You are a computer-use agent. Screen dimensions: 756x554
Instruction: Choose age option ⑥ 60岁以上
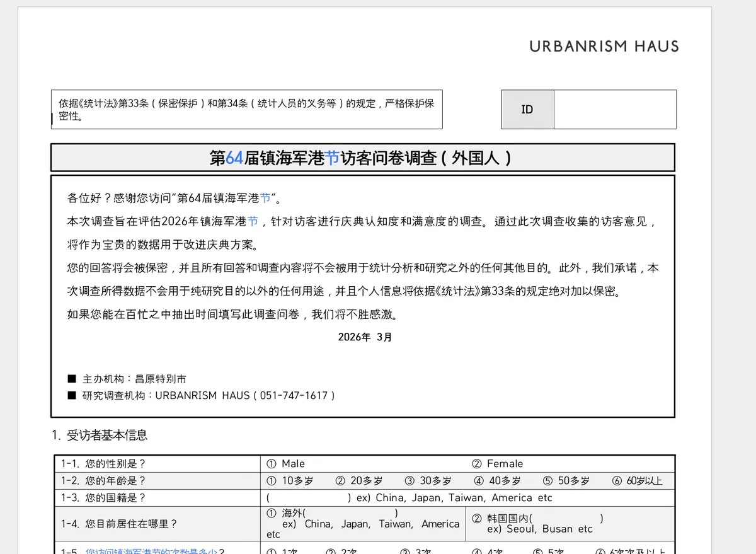(x=638, y=480)
